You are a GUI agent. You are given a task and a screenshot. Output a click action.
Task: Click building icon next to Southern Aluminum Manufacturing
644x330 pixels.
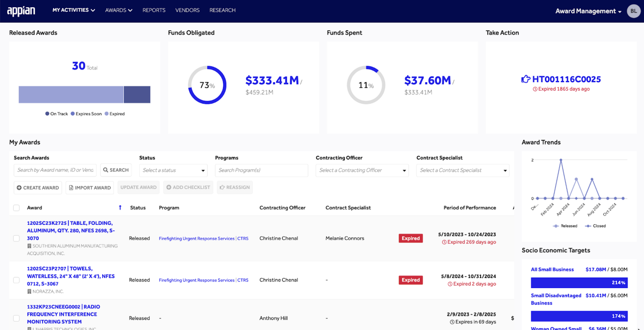[29, 246]
